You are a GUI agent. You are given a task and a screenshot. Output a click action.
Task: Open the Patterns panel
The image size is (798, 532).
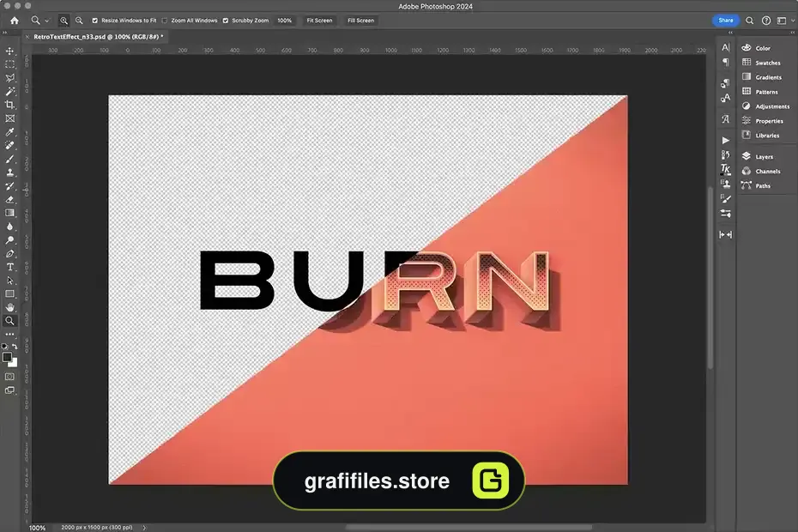click(x=766, y=92)
